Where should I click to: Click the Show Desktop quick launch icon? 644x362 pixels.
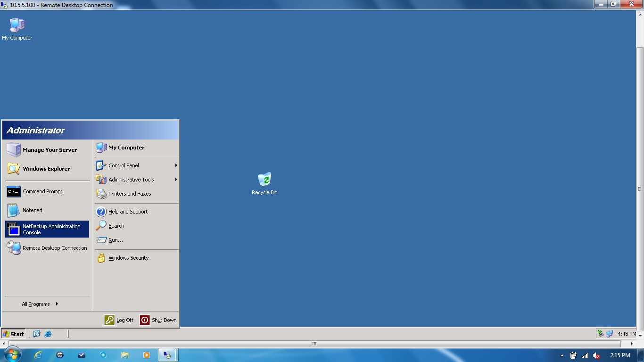pyautogui.click(x=37, y=334)
